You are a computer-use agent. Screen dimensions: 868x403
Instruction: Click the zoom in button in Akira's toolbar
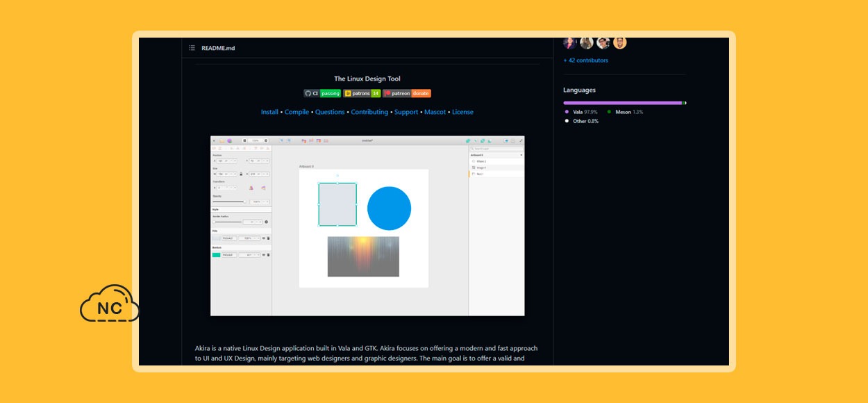[x=266, y=140]
